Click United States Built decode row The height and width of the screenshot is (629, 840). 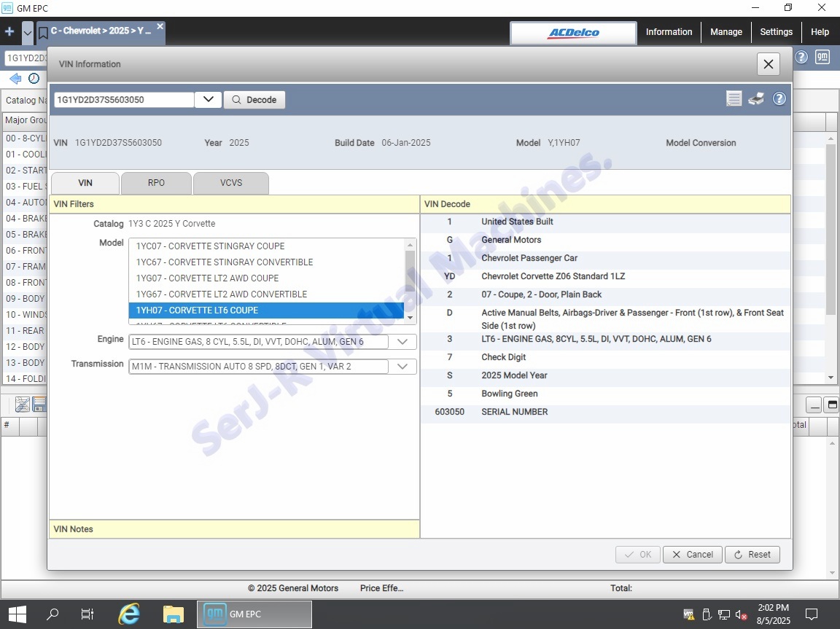tap(605, 222)
